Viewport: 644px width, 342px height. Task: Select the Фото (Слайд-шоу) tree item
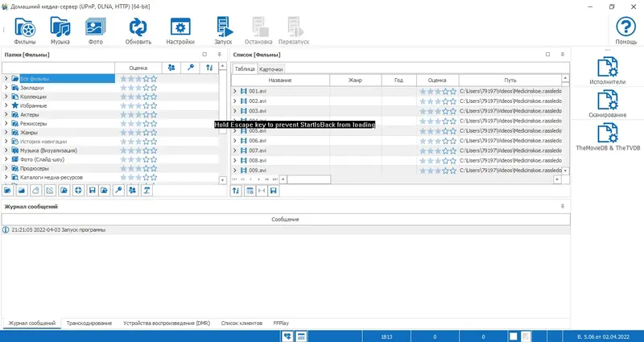click(43, 159)
